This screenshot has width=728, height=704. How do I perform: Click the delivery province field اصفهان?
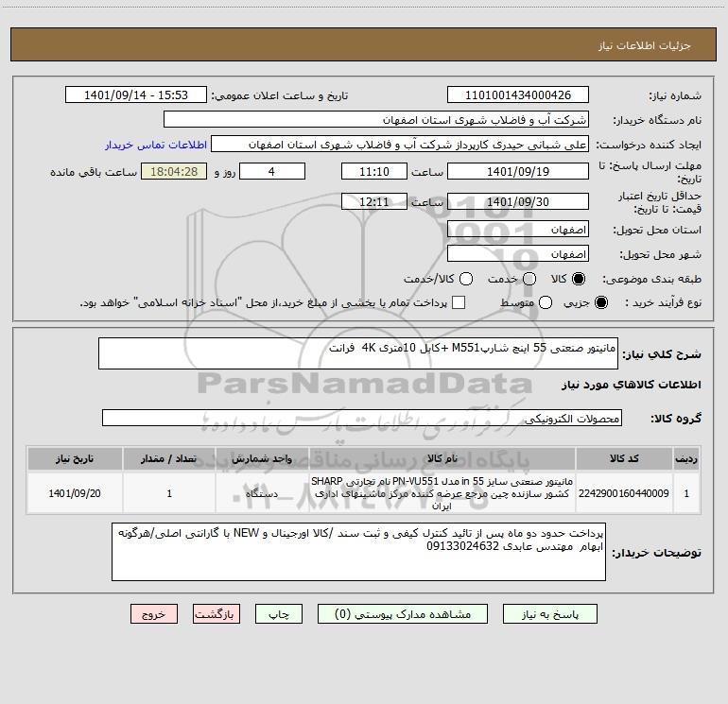pyautogui.click(x=518, y=230)
